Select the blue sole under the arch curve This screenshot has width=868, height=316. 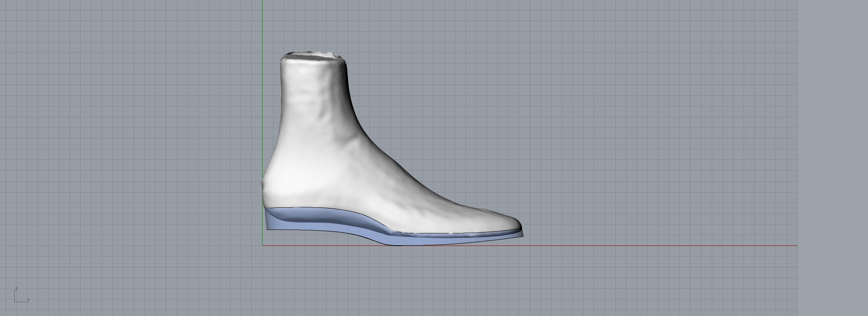tap(355, 226)
